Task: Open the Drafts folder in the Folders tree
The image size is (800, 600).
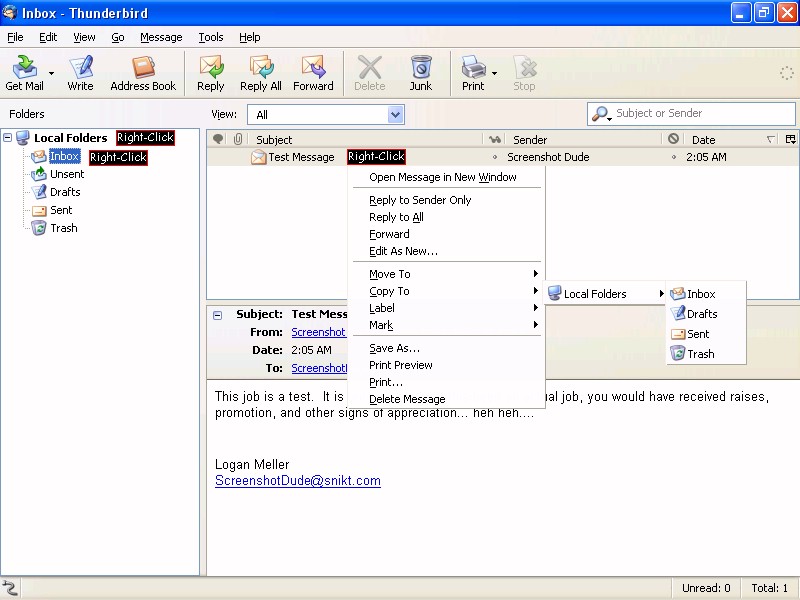Action: pos(65,192)
